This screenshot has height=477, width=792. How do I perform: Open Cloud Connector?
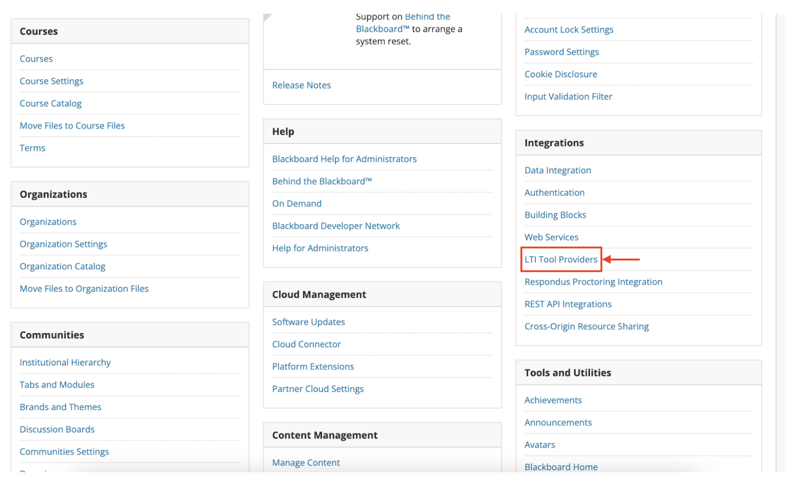tap(306, 344)
